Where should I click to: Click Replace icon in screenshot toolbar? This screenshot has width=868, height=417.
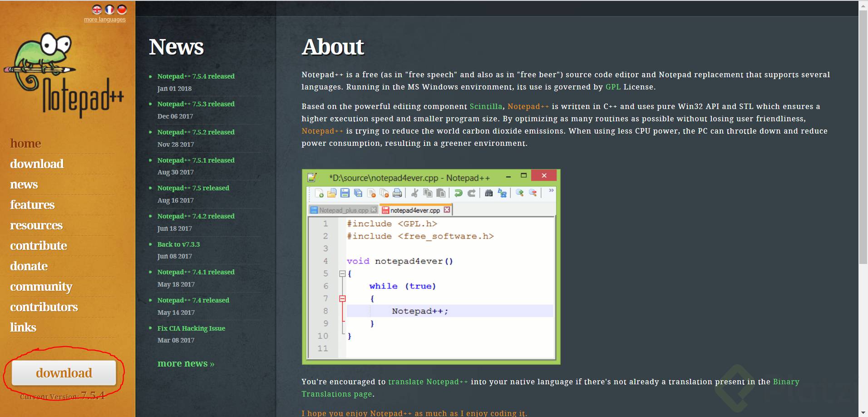[x=502, y=193]
